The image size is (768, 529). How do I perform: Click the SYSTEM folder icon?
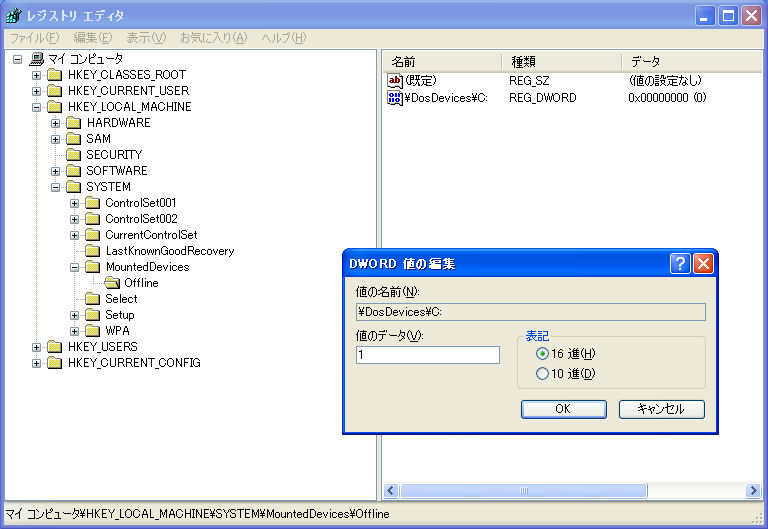(x=73, y=187)
